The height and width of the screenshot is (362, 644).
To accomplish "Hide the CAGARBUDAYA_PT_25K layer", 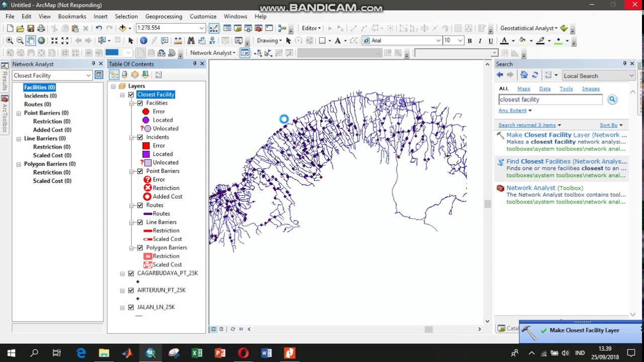I will coord(131,274).
